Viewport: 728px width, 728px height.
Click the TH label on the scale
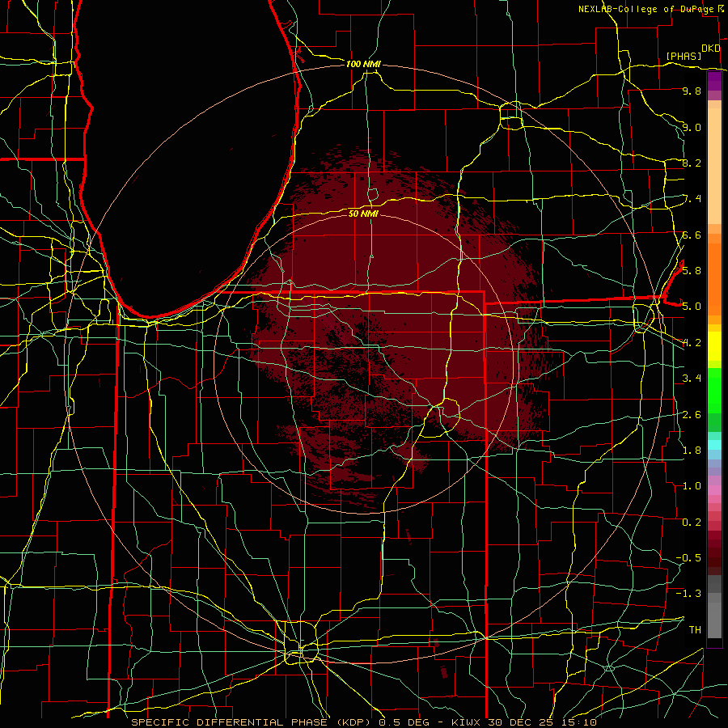tap(695, 629)
